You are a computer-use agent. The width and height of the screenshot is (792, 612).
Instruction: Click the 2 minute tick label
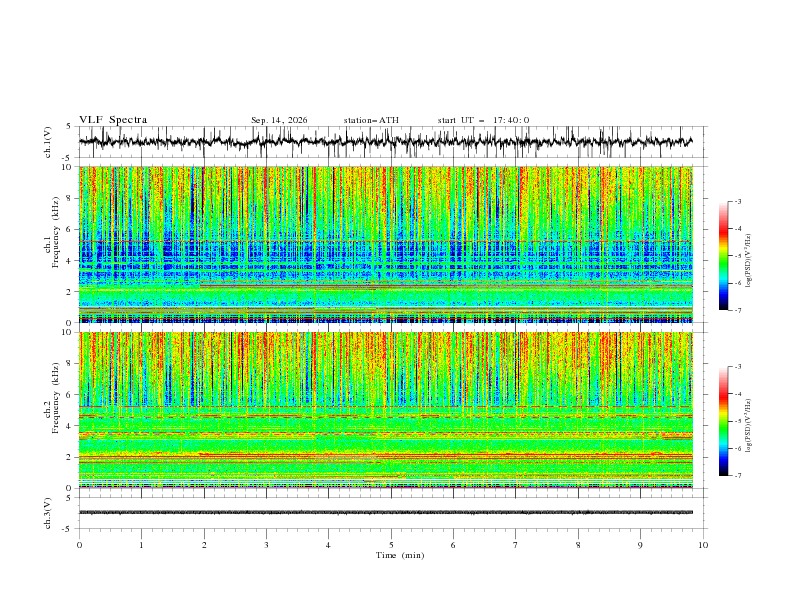coord(204,545)
